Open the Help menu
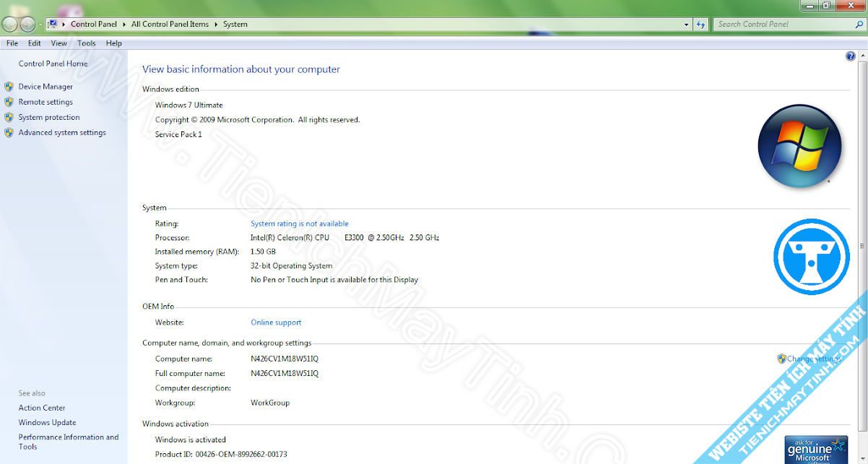Viewport: 868px width, 464px height. point(114,43)
